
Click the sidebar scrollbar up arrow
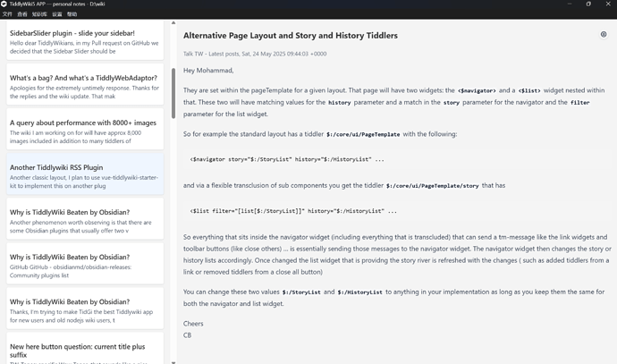pyautogui.click(x=173, y=23)
